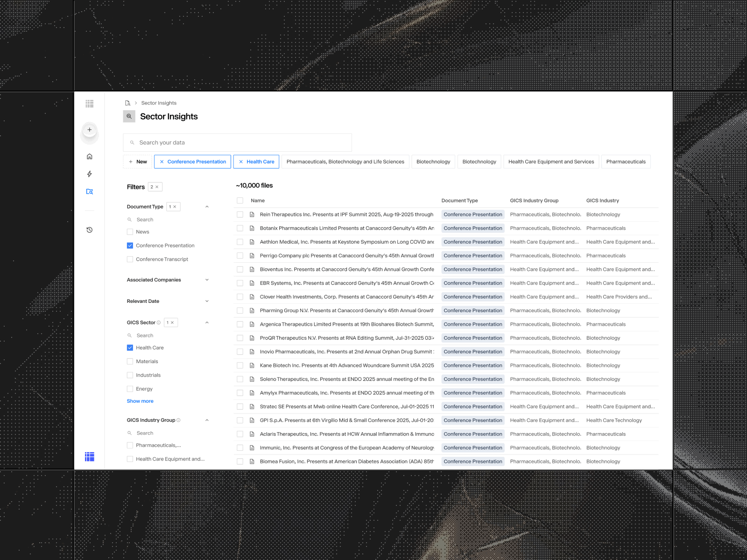Uncheck Conference Presentation checkbox
Screen dimensions: 747x560
coord(130,245)
